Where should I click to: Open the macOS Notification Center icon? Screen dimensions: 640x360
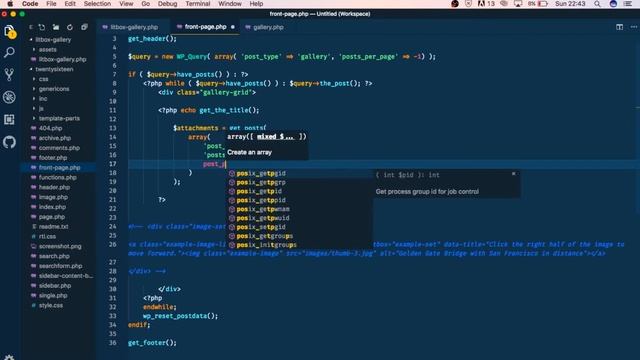tap(628, 4)
